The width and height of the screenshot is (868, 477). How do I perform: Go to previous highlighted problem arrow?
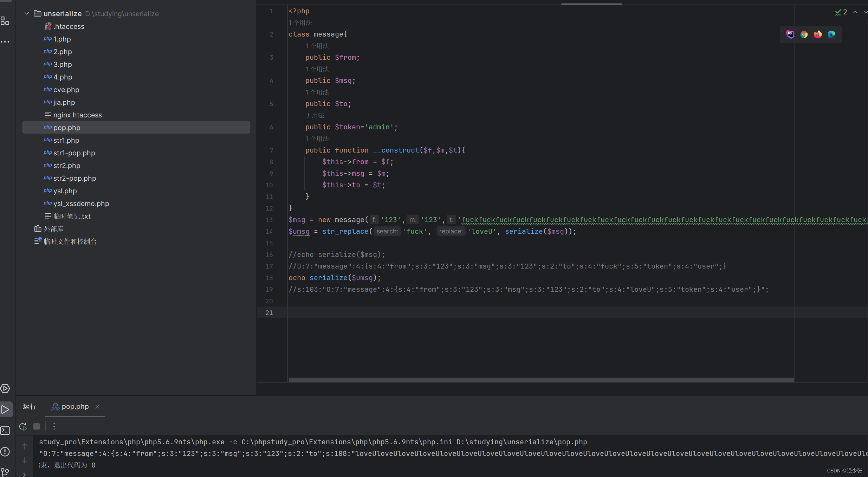point(855,12)
